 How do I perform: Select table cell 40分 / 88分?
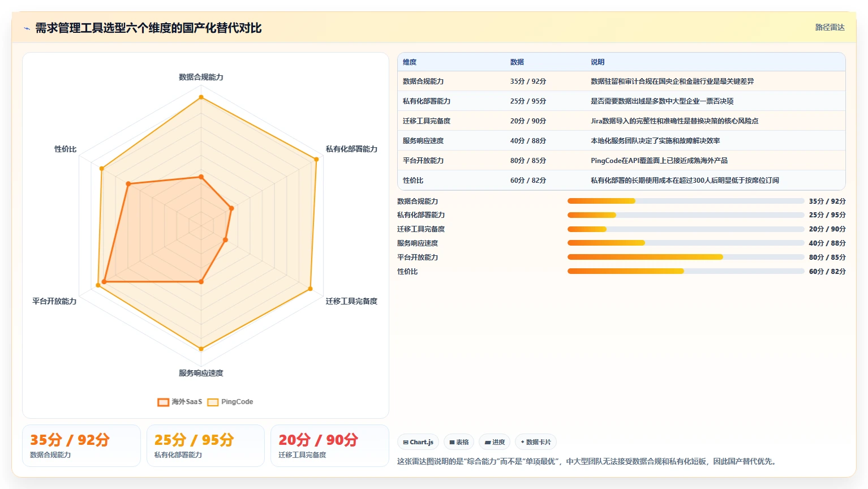pyautogui.click(x=528, y=141)
